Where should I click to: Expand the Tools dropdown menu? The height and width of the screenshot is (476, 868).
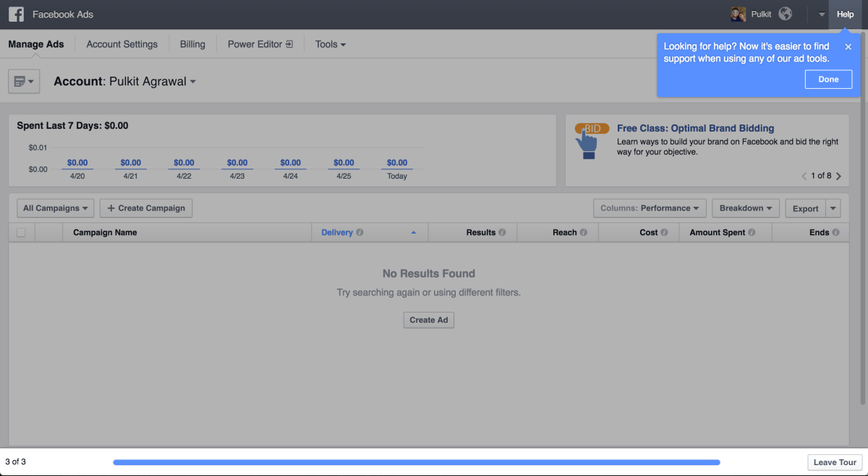coord(331,44)
